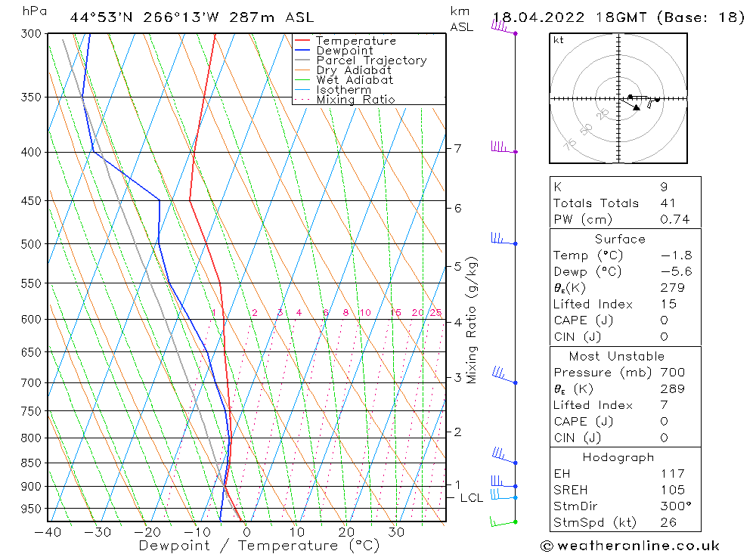The image size is (756, 554).
Task: Click the Pressure (mb) value '700'
Action: [x=673, y=373]
